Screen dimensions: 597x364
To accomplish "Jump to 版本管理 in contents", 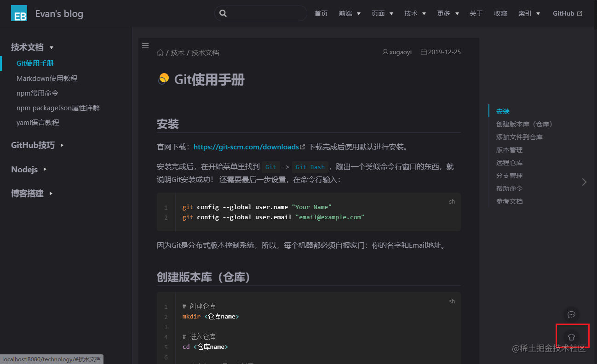I will pyautogui.click(x=509, y=150).
